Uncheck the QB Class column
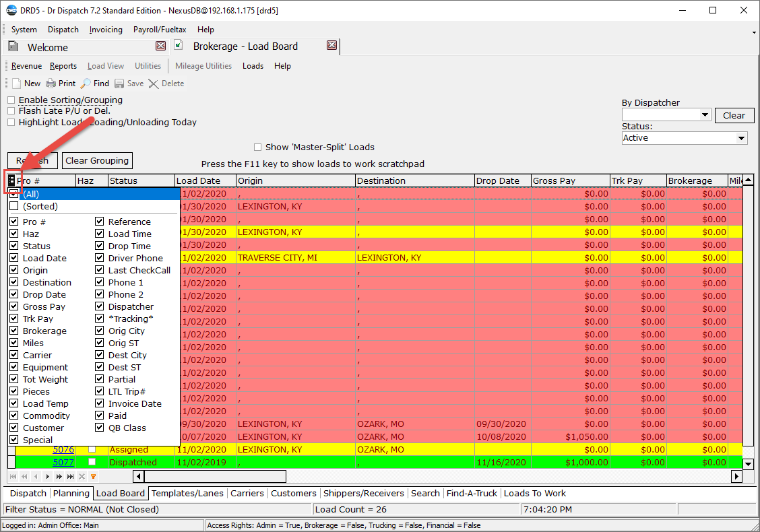This screenshot has width=760, height=532. point(99,428)
